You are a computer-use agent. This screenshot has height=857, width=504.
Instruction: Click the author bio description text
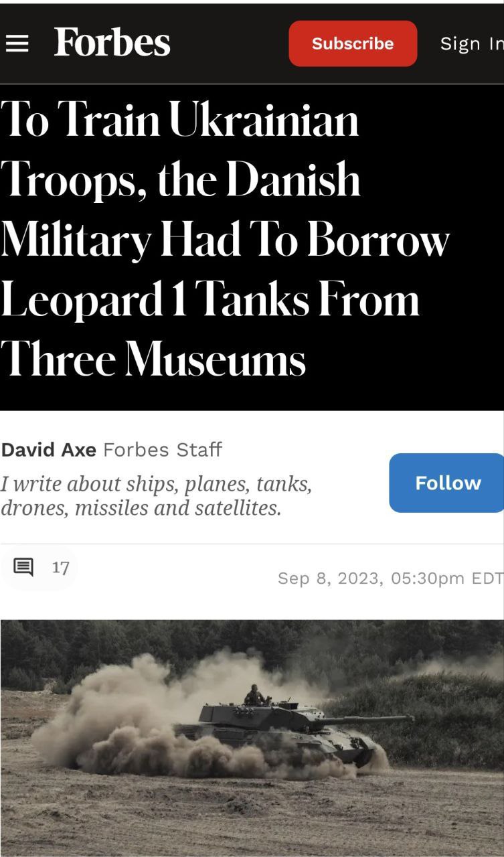157,495
